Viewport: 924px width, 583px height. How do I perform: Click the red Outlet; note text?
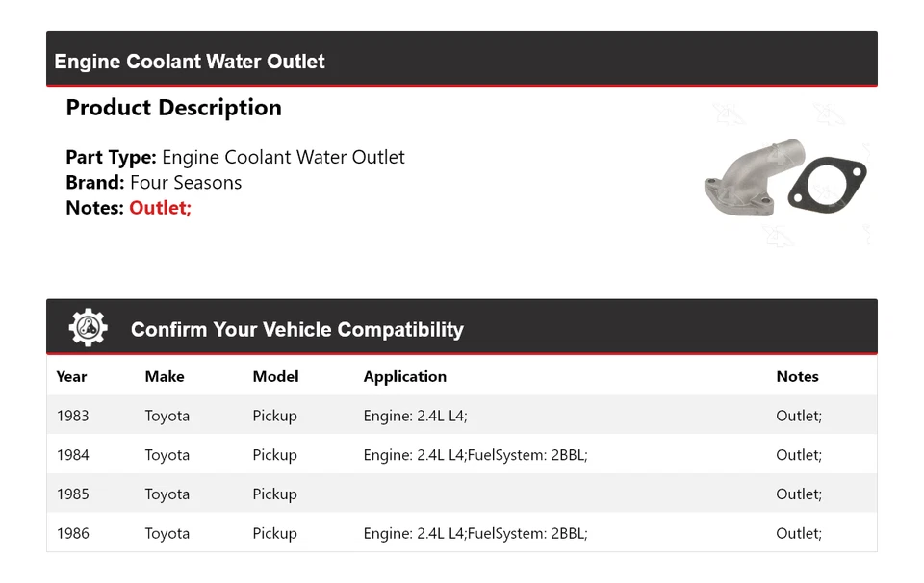(160, 208)
